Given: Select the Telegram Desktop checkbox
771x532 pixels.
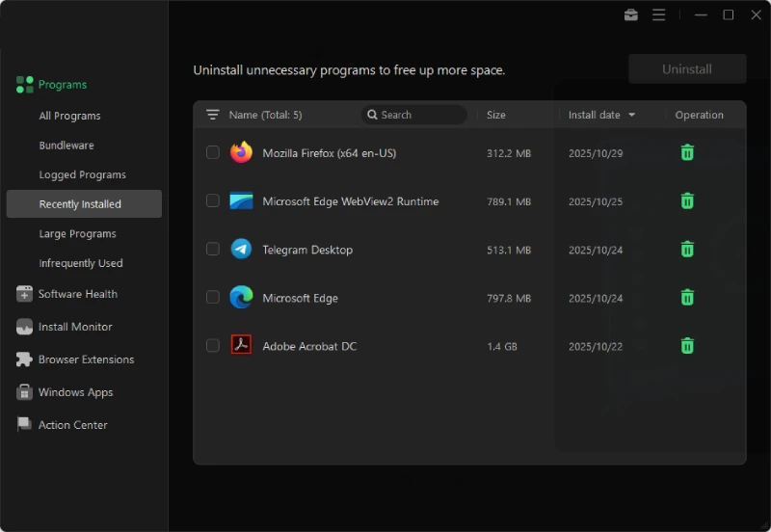Looking at the screenshot, I should point(213,250).
